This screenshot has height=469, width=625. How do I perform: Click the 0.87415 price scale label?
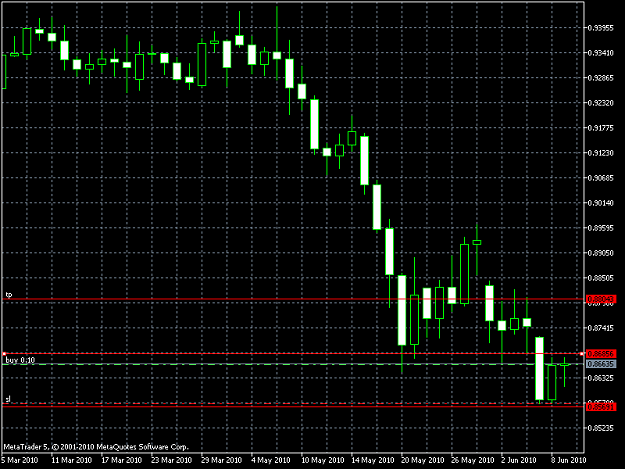(601, 328)
